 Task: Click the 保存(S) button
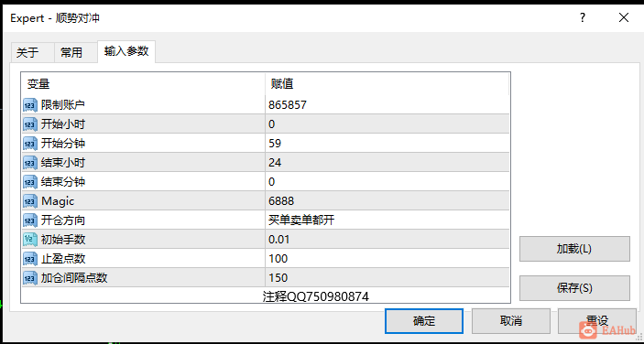[574, 288]
